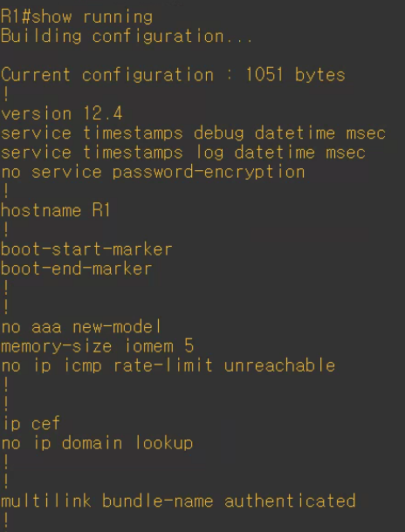Click the 'Current configuration : 1051 bytes' text

click(x=173, y=75)
